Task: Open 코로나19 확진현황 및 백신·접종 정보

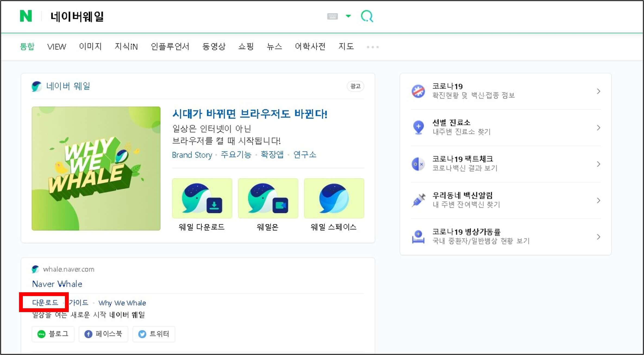Action: coord(473,91)
